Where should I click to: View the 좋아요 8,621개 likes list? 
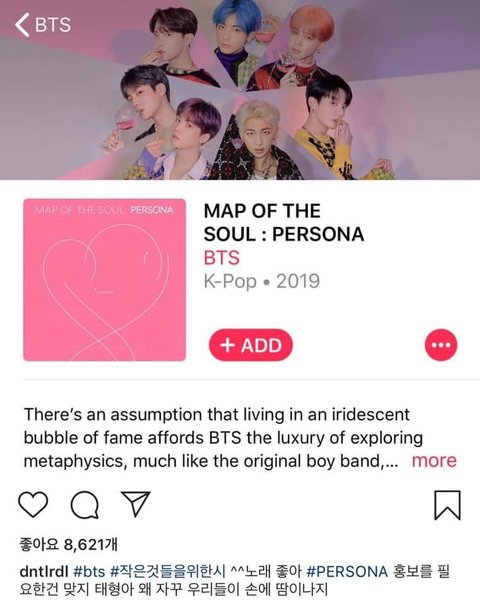tap(68, 544)
